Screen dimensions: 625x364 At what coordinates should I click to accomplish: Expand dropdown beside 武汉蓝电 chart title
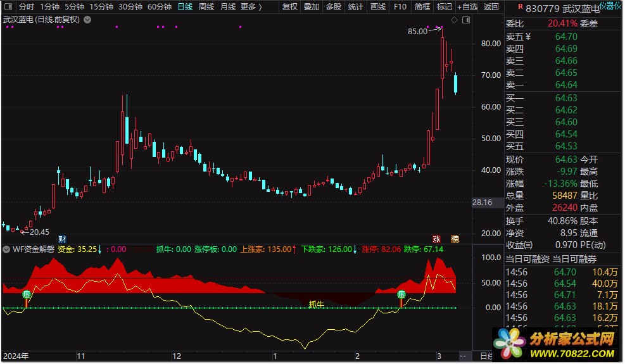coord(87,20)
